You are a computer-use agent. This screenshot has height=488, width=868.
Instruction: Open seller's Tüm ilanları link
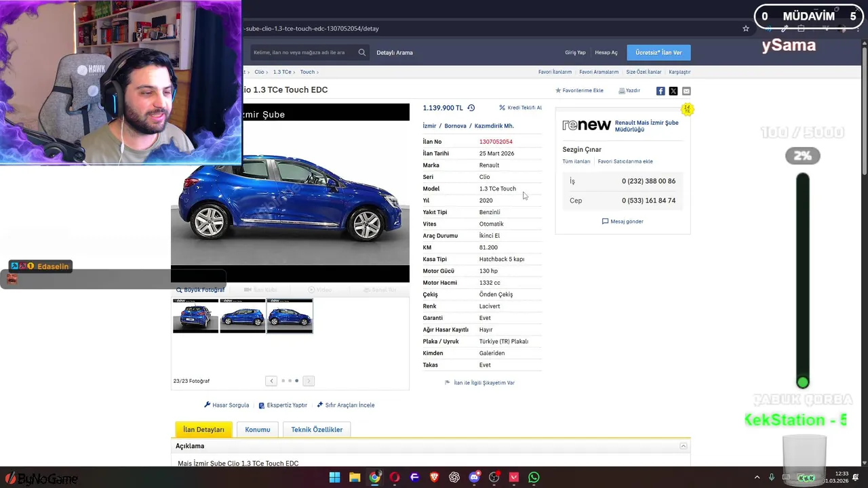point(576,161)
